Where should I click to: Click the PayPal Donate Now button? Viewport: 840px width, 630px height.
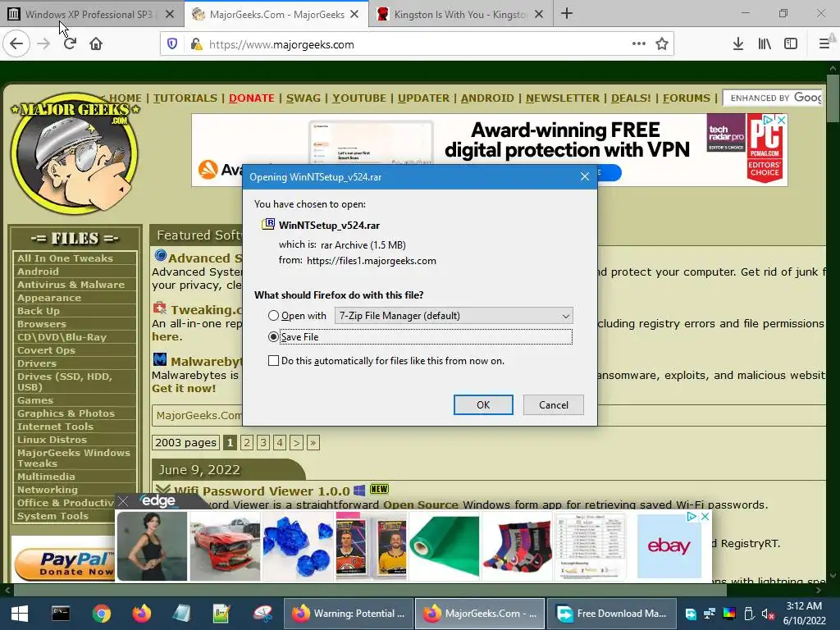[64, 564]
